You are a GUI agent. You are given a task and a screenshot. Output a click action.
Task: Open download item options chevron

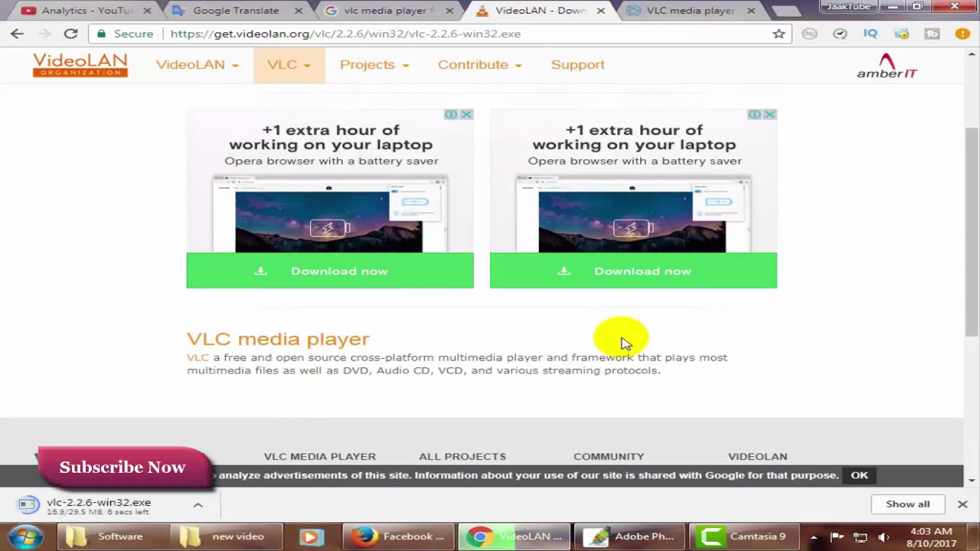198,504
